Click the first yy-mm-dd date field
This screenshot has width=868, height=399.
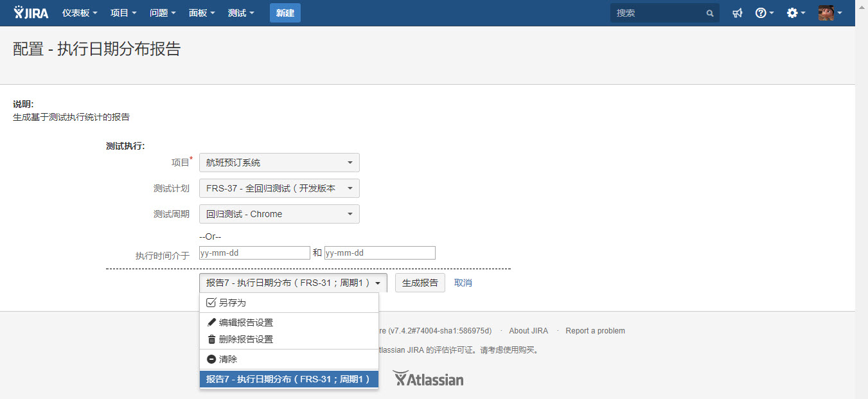[x=254, y=253]
